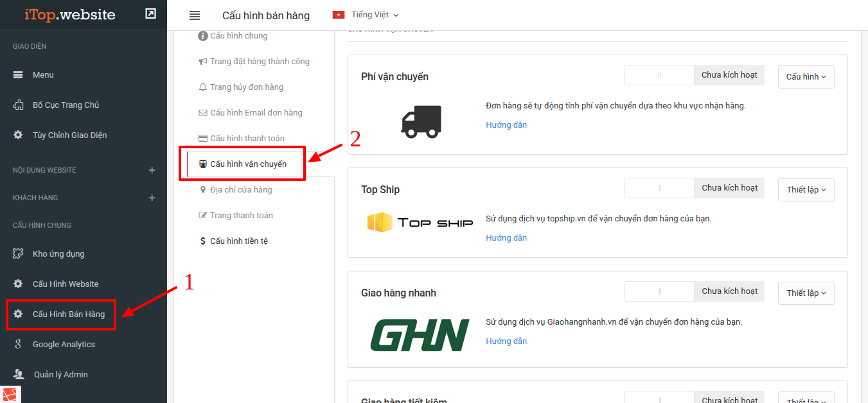The image size is (868, 403).
Task: Click the credit card icon for Cấu hình thanh toán
Action: [x=203, y=139]
